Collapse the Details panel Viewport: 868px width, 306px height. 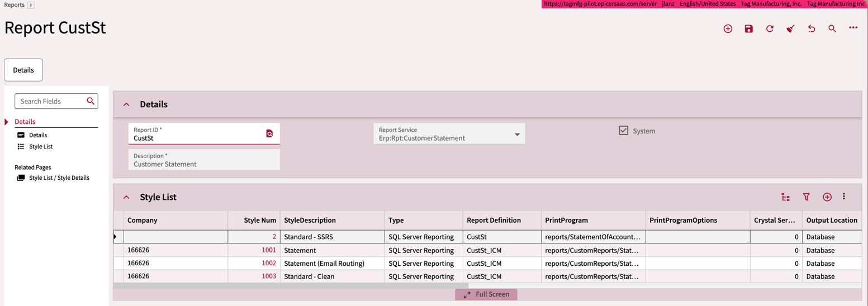point(126,104)
